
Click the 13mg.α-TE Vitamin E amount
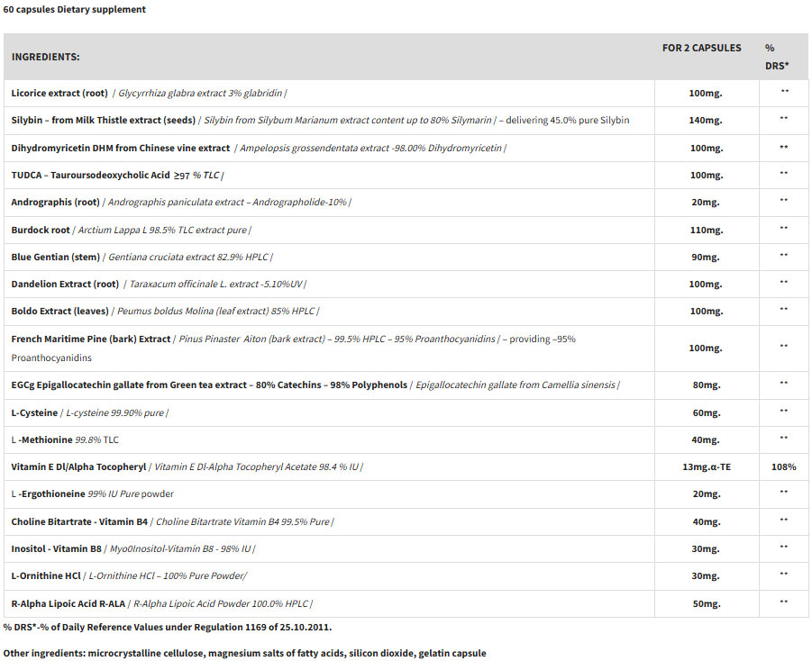click(x=706, y=466)
